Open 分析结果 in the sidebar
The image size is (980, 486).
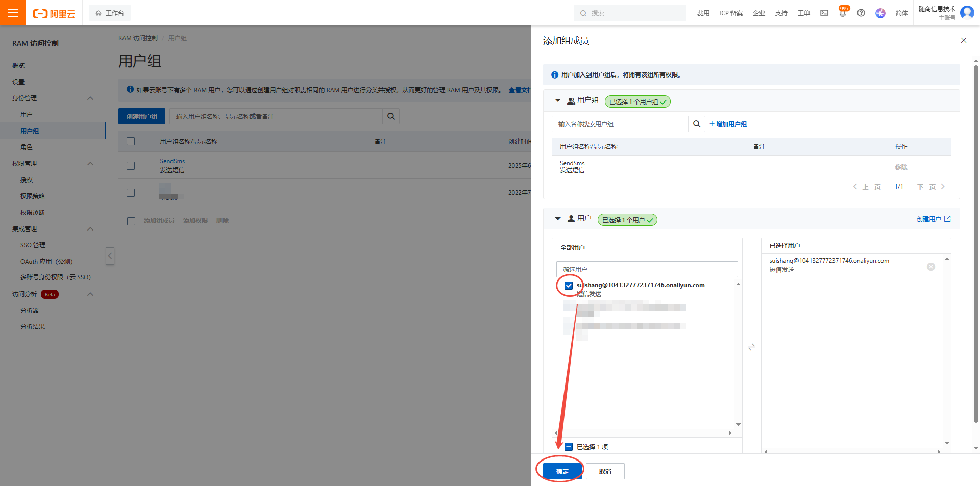pos(33,326)
